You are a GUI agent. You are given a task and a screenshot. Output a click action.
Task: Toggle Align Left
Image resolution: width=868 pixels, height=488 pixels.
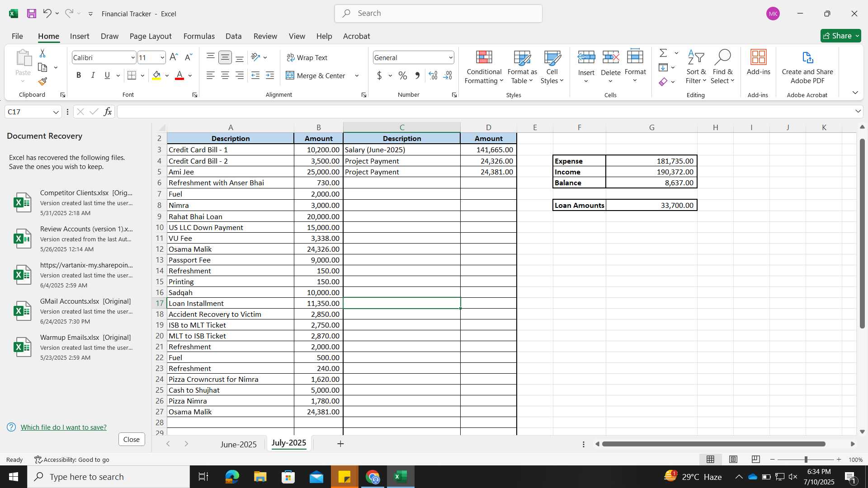(211, 75)
